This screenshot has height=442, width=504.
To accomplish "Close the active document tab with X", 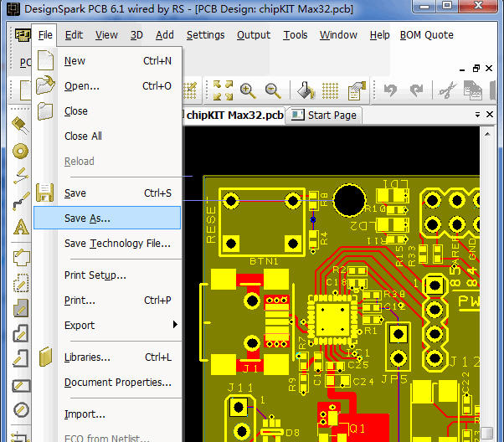I will (490, 114).
